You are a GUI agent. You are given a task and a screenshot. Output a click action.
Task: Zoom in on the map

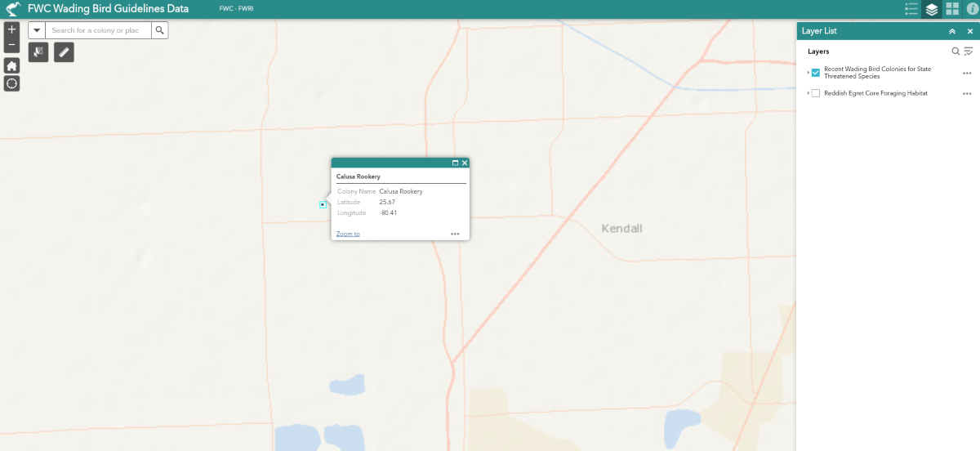coord(11,29)
